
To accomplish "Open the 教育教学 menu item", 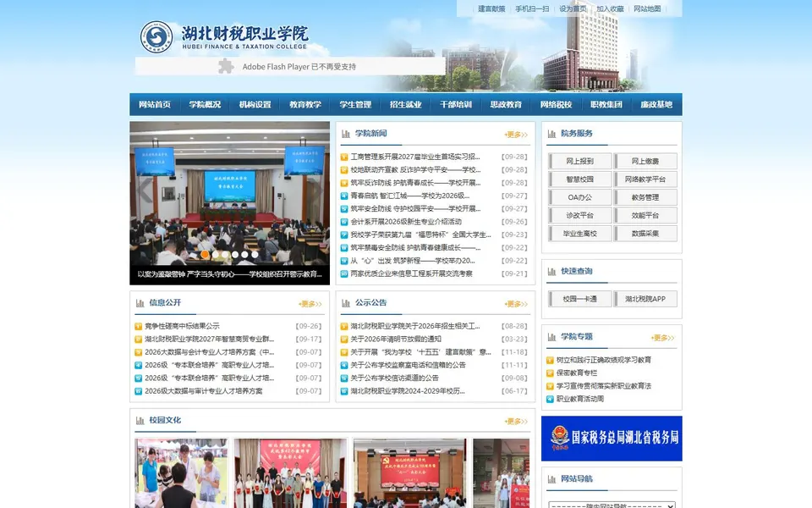I will click(305, 104).
